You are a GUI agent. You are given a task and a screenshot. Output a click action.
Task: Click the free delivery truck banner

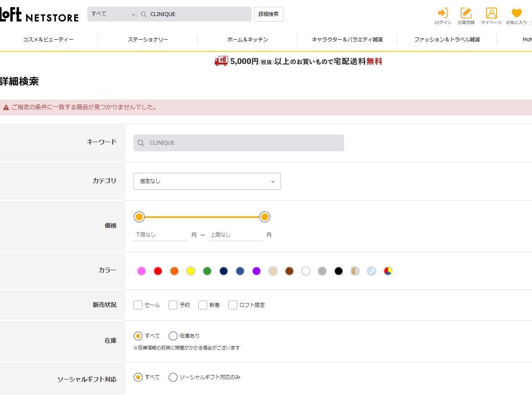tap(298, 62)
